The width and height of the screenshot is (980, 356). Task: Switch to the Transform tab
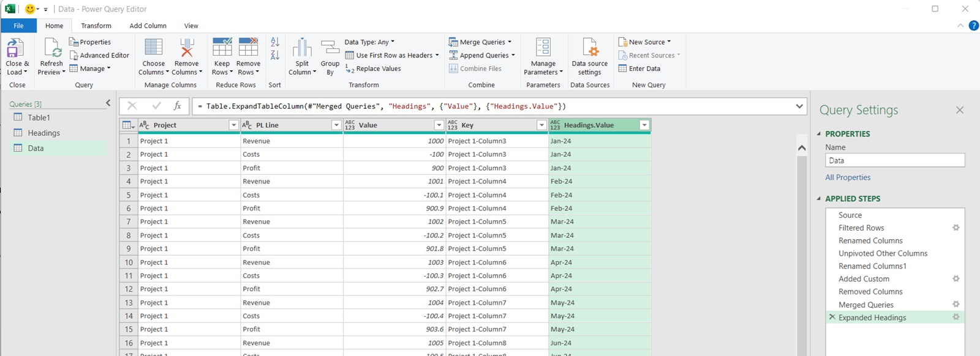coord(96,26)
